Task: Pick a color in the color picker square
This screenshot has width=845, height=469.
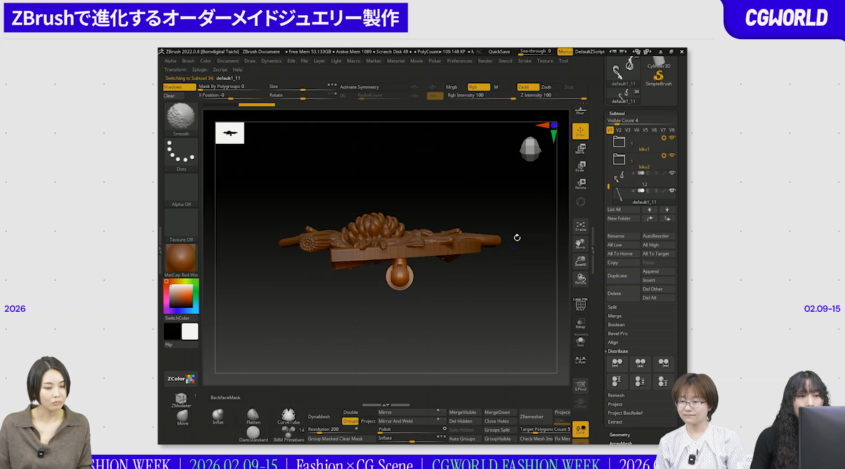Action: point(181,296)
